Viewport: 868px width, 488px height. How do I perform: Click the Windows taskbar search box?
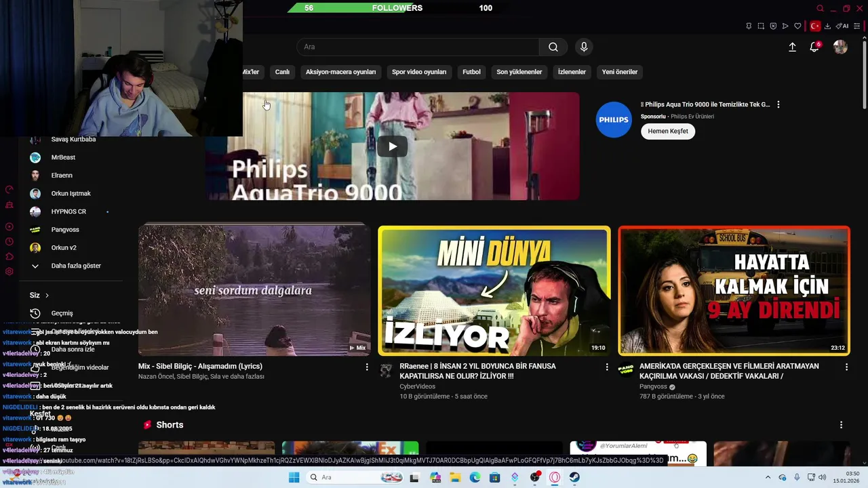353,477
